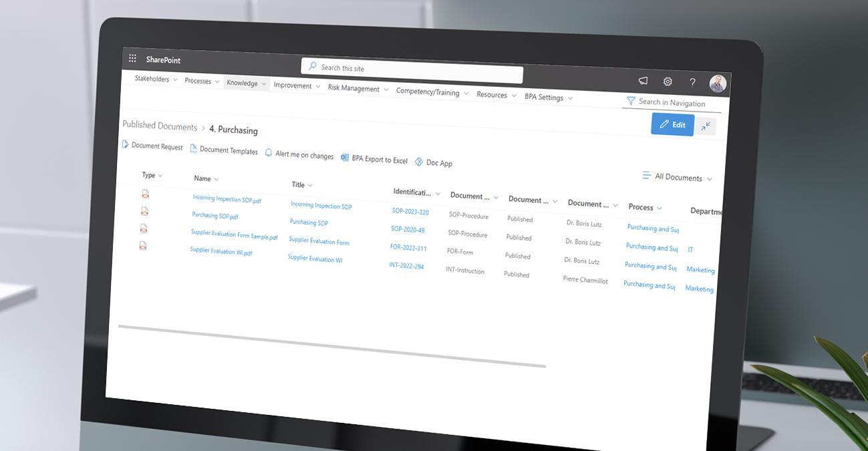Image resolution: width=868 pixels, height=451 pixels.
Task: Open Supplier Evaluation Form Sample.pdf
Action: point(234,235)
